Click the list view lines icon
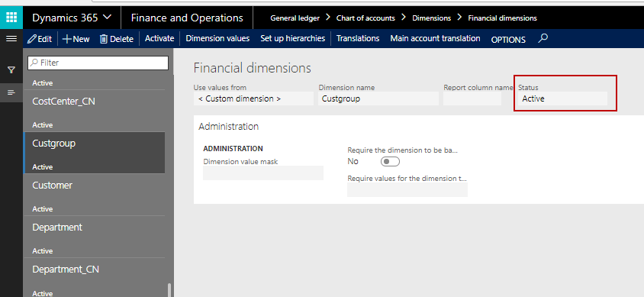This screenshot has width=644, height=297. (11, 92)
